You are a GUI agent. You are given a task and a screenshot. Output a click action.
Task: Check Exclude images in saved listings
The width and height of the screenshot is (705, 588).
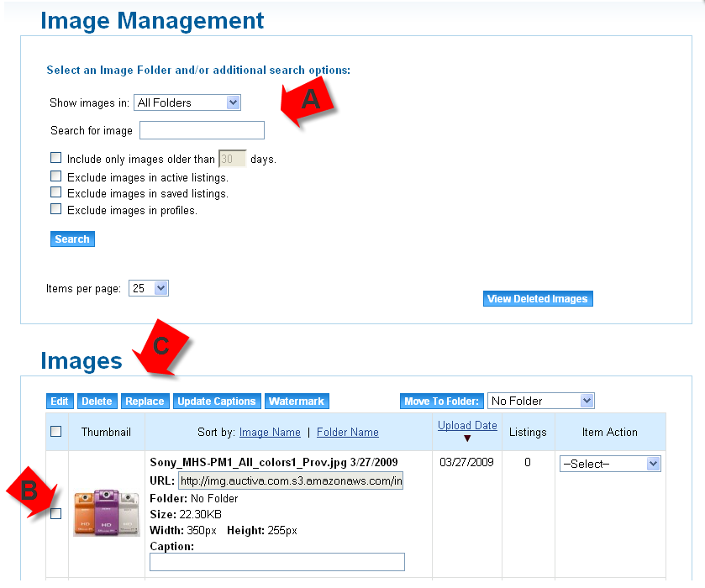click(x=55, y=193)
